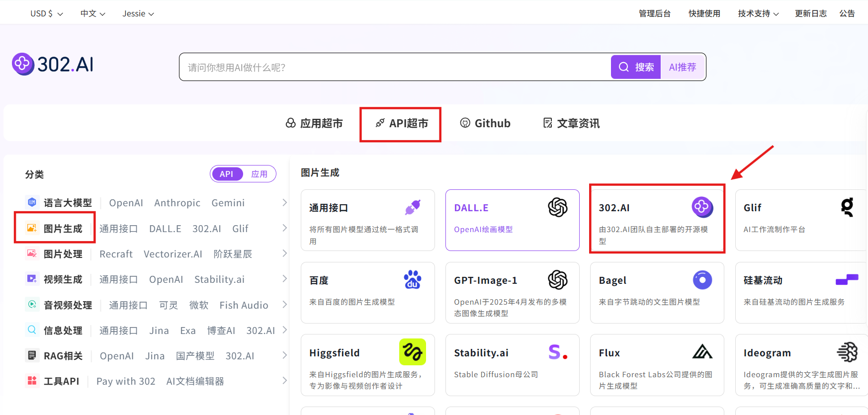Switch category toggle to 应用
Viewport: 868px width, 415px height.
tap(260, 174)
